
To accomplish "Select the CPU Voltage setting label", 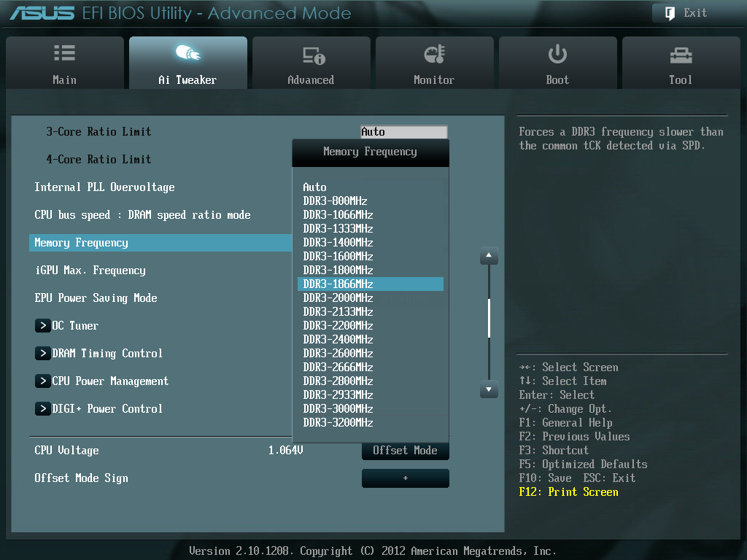I will pos(66,451).
